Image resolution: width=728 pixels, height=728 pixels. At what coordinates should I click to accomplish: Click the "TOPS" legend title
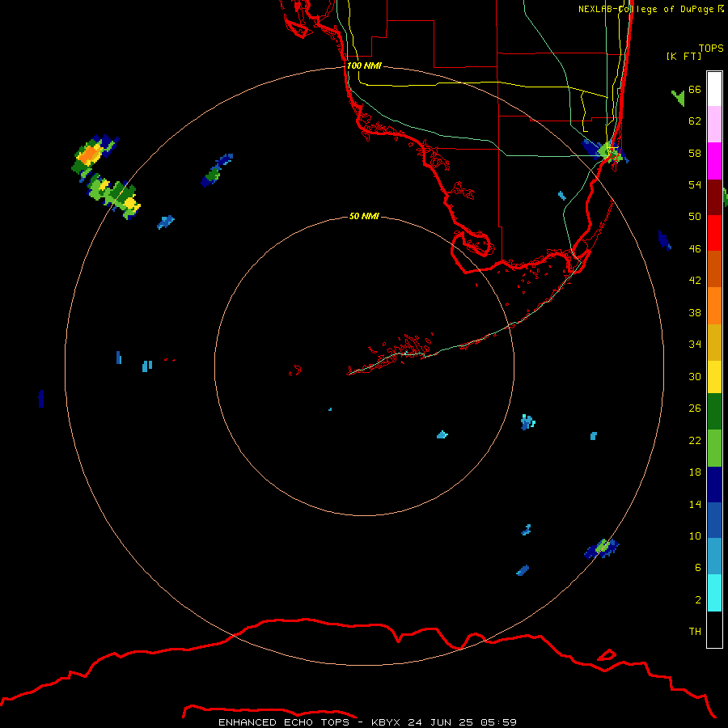pos(711,48)
